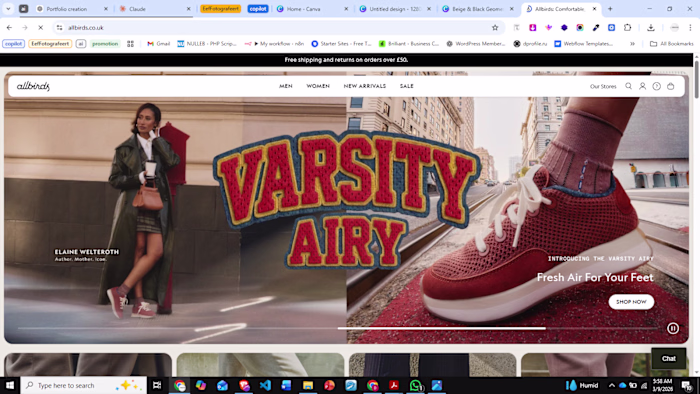
Task: Open the Chrome three-dot menu
Action: click(690, 28)
